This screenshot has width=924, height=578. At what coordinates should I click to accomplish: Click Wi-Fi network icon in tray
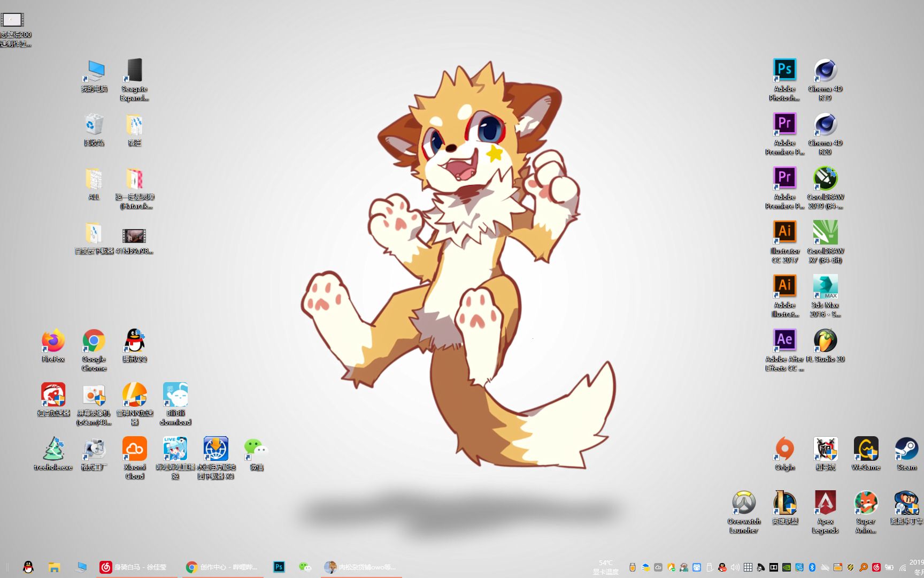[902, 568]
